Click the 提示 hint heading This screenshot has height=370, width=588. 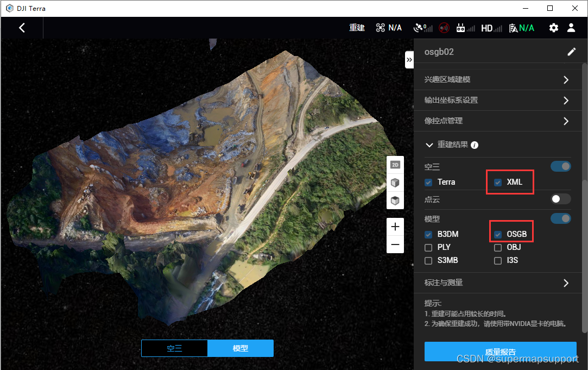pyautogui.click(x=433, y=303)
